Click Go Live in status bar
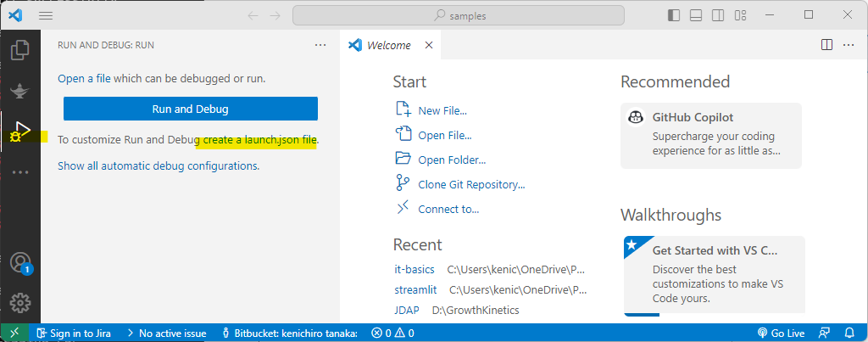 tap(781, 334)
